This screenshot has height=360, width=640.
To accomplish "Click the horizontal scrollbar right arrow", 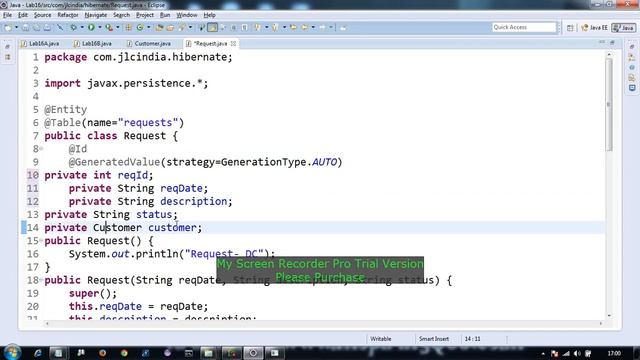I will [x=601, y=323].
